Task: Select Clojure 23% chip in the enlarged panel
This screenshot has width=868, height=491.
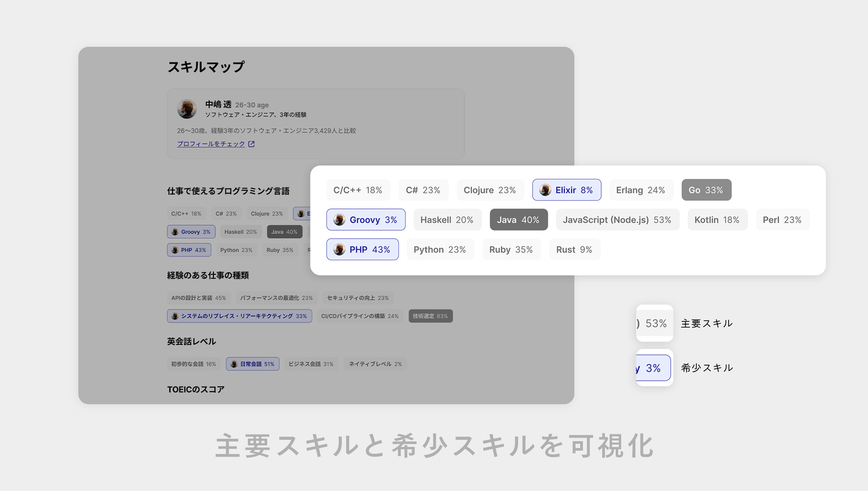Action: coord(490,190)
